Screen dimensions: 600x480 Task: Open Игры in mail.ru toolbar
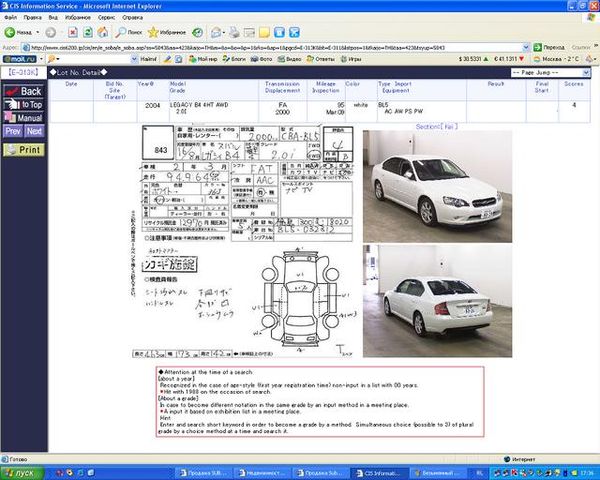(x=351, y=59)
